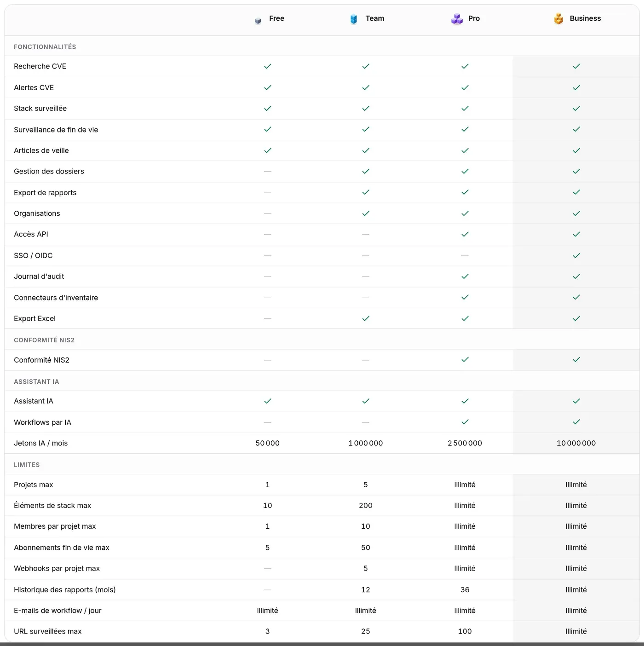Click the Membres par projet max label
644x646 pixels.
pos(55,526)
